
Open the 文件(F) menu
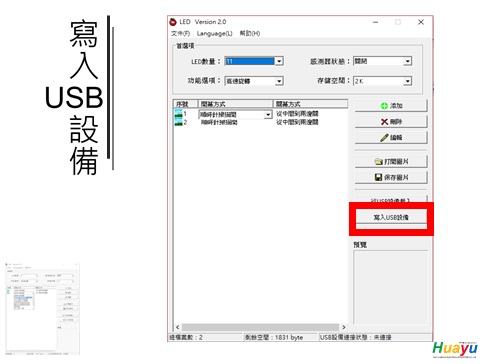click(x=180, y=33)
